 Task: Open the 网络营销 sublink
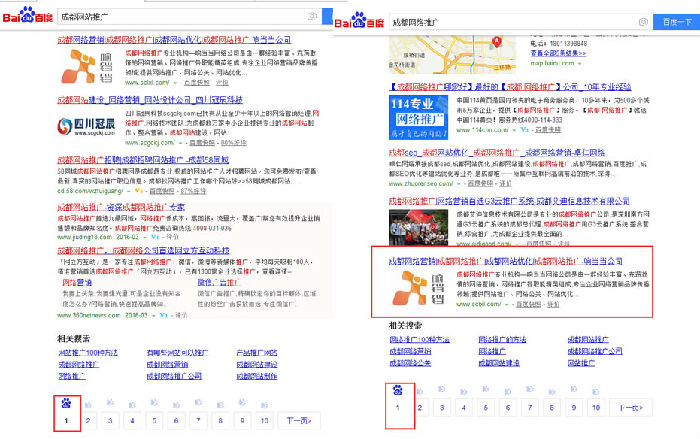[x=77, y=282]
